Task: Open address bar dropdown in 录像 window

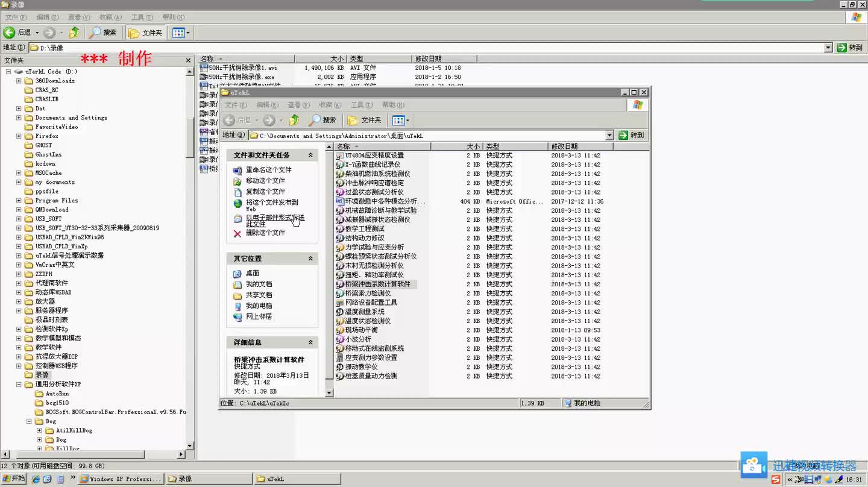Action: [x=828, y=48]
